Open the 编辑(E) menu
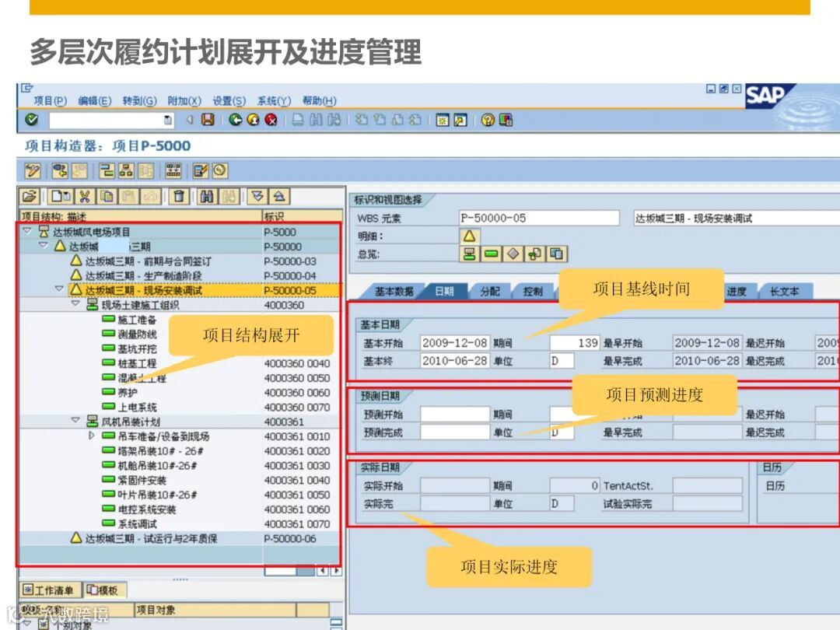This screenshot has height=630, width=840. (x=95, y=100)
